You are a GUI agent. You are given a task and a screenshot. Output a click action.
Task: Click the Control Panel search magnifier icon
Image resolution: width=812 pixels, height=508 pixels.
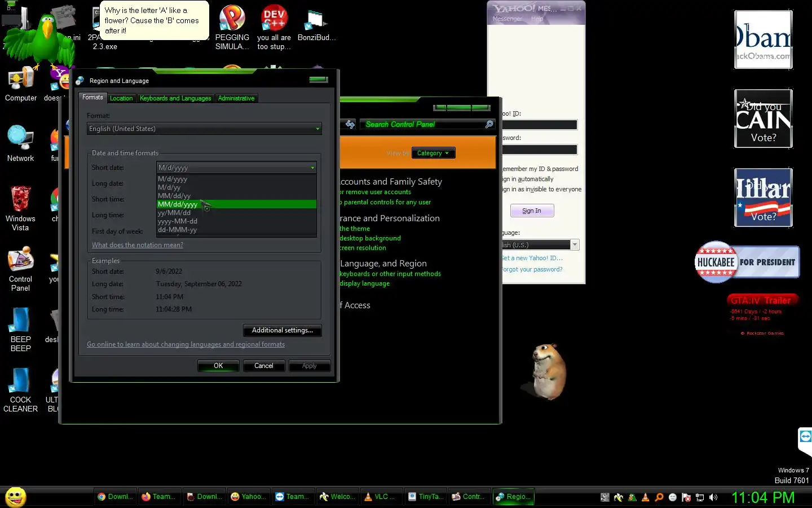pos(489,124)
